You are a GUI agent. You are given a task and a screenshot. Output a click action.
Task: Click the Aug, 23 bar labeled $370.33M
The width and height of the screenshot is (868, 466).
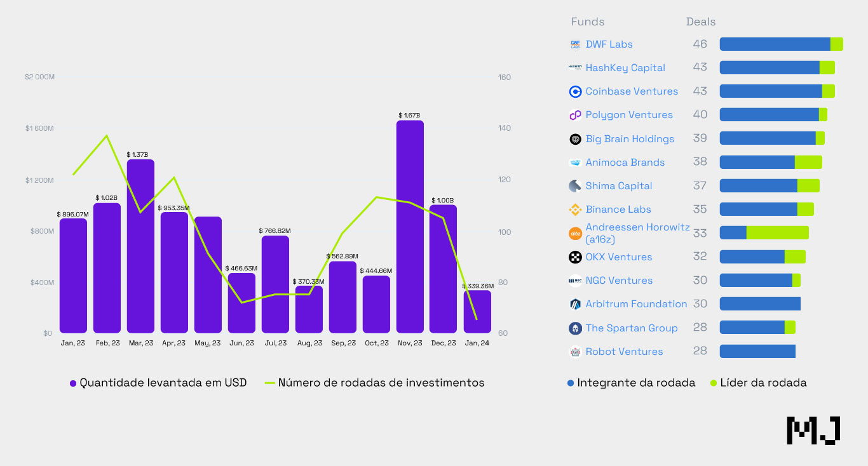(x=309, y=309)
